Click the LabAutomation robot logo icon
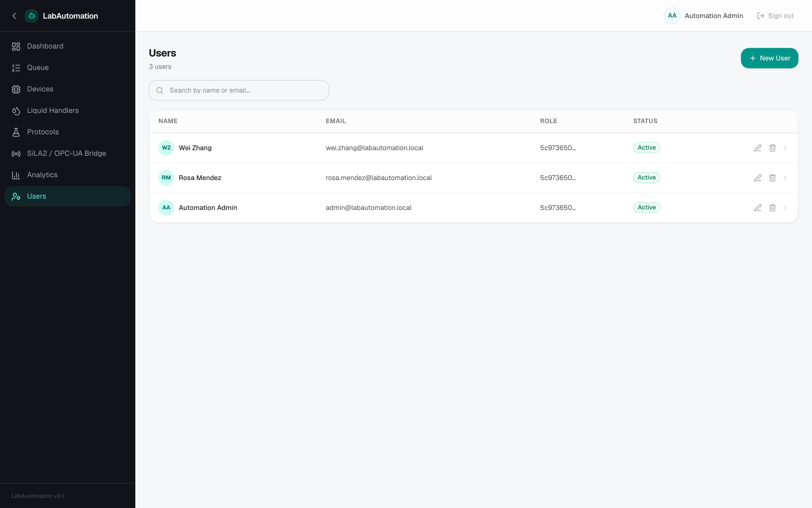This screenshot has width=812, height=508. click(x=32, y=16)
